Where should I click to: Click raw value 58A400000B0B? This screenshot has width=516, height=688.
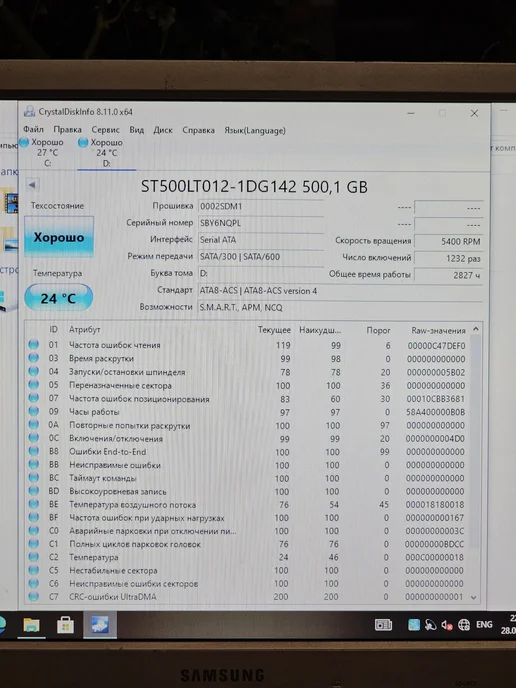(435, 412)
